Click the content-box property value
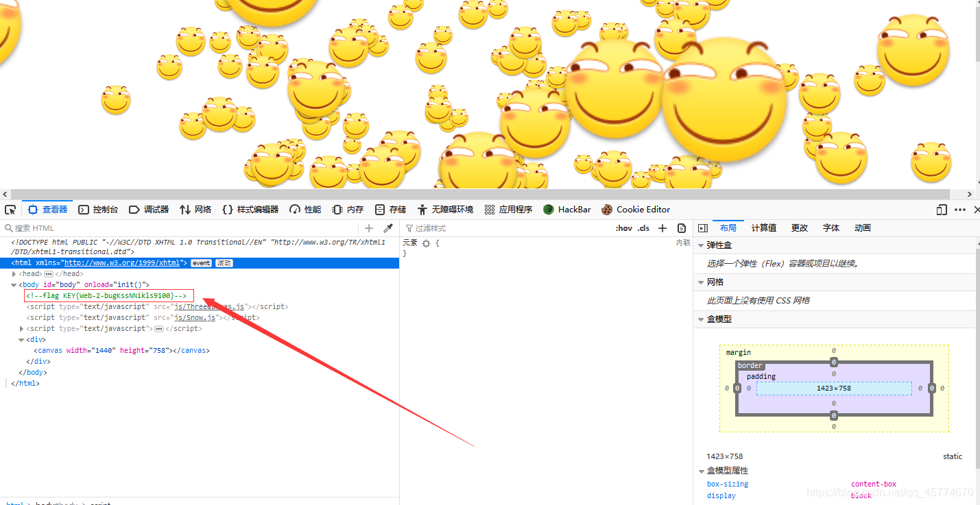Viewport: 980px width, 505px height. [874, 484]
